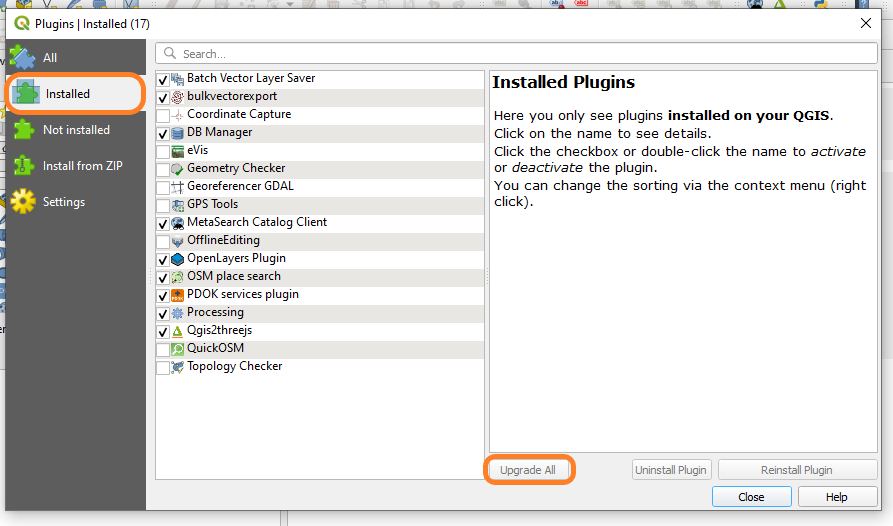Select Topology Checker name
The height and width of the screenshot is (526, 893).
click(235, 366)
